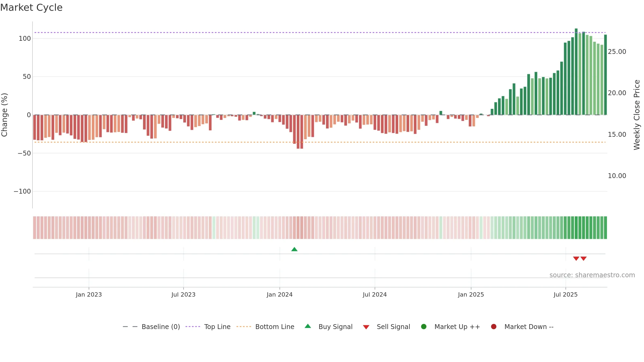Toggle the Market Up ++ legend entry
This screenshot has height=362, width=644.
450,327
